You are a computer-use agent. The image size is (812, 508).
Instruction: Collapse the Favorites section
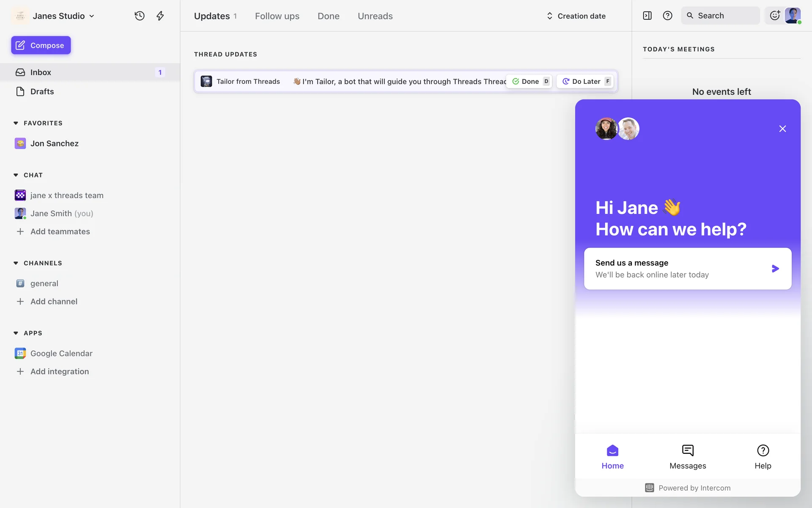[16, 123]
